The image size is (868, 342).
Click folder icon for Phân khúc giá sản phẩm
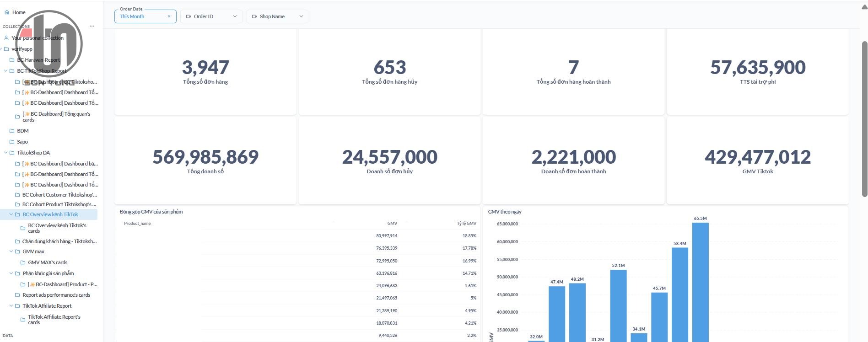click(x=17, y=273)
